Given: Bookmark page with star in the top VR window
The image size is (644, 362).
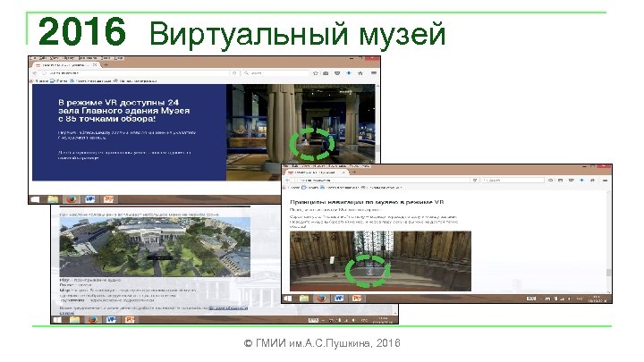Looking at the screenshot, I should [316, 73].
